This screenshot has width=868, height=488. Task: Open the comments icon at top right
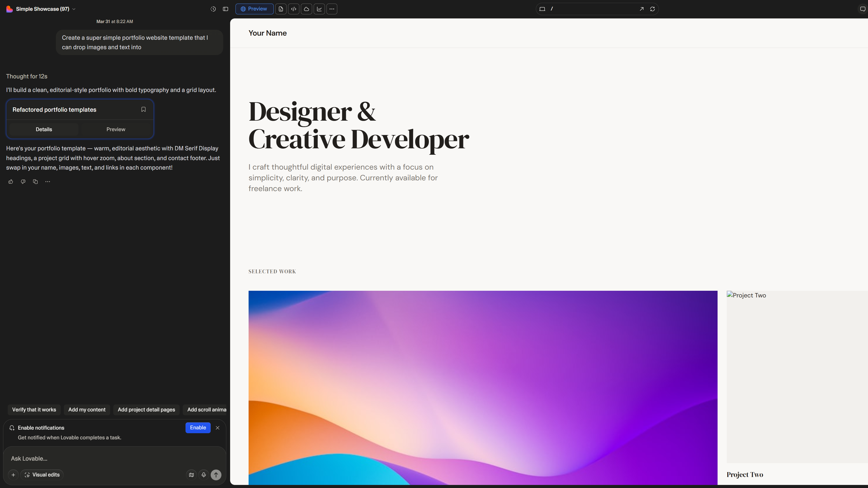863,9
